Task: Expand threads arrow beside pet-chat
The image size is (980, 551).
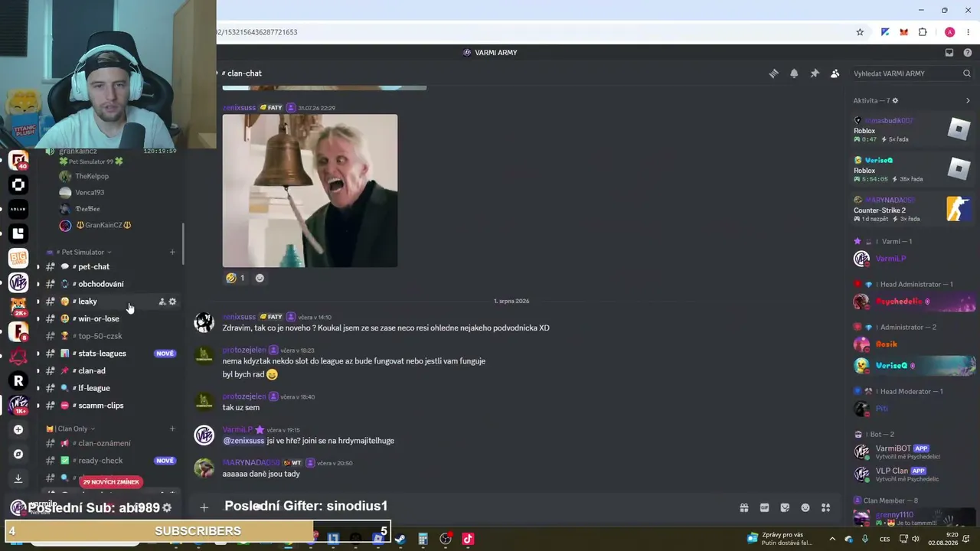Action: pyautogui.click(x=38, y=267)
